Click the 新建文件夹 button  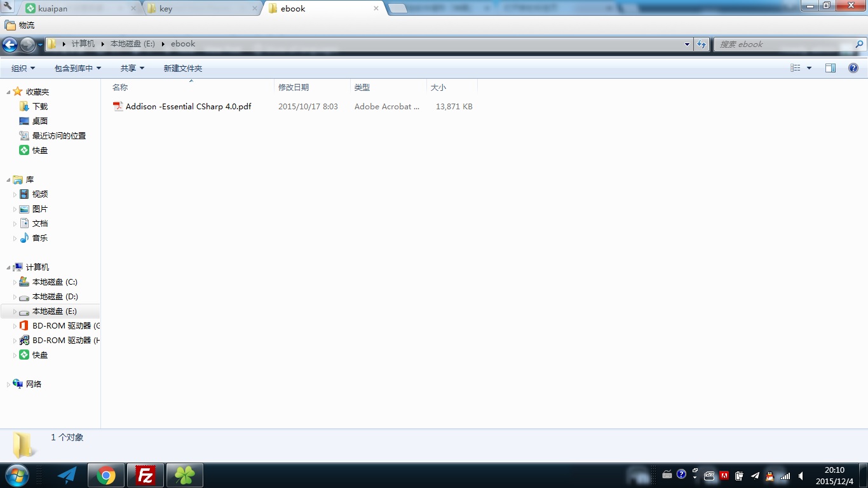click(182, 68)
